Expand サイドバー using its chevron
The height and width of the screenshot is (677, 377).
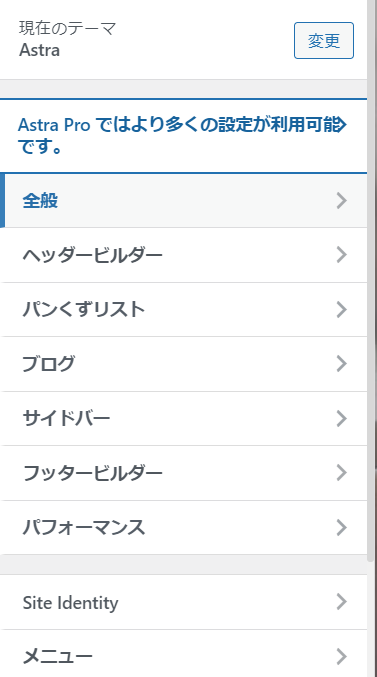click(341, 418)
